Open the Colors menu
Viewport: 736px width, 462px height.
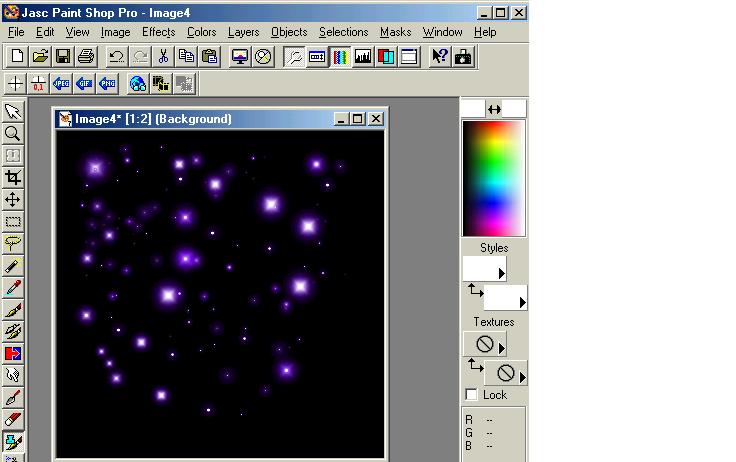201,32
